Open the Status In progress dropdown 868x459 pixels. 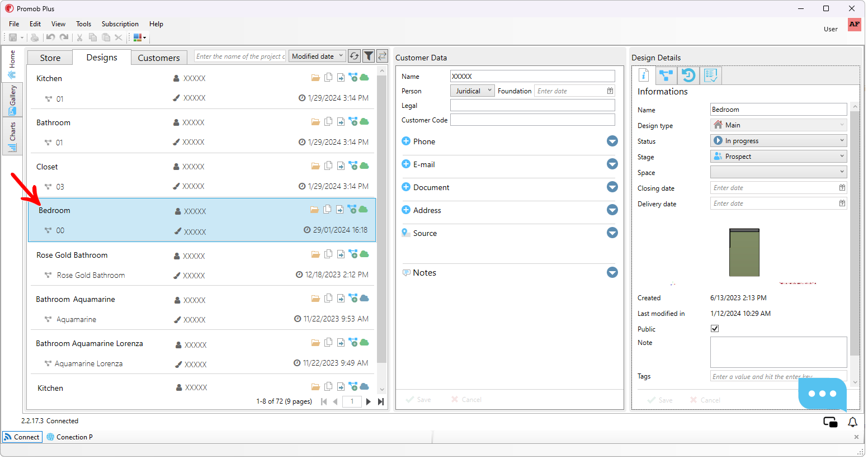coord(779,140)
